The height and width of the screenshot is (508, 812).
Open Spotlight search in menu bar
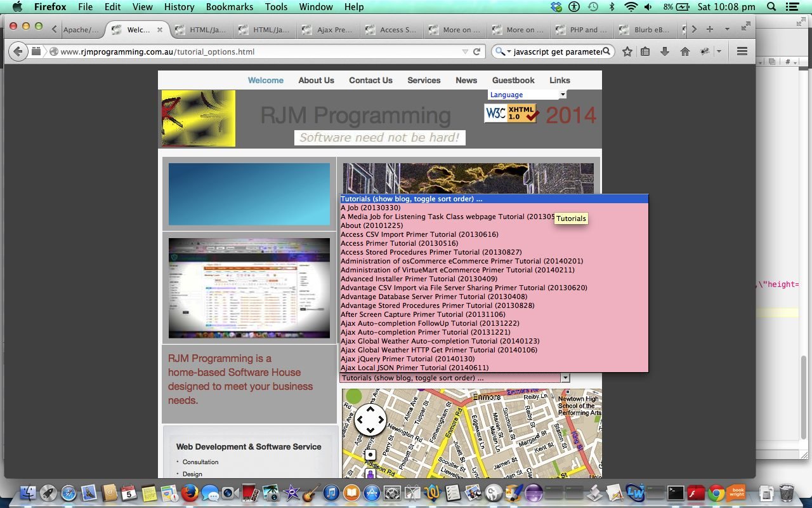coord(771,7)
